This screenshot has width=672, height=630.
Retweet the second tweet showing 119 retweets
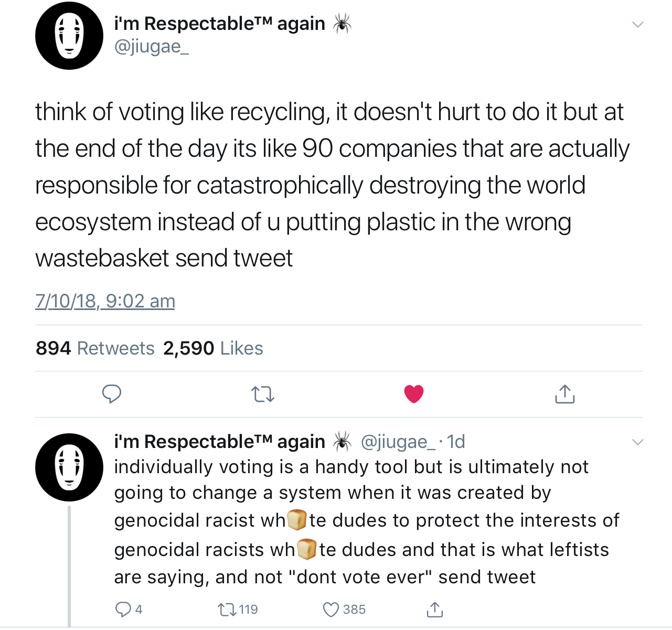(x=238, y=609)
